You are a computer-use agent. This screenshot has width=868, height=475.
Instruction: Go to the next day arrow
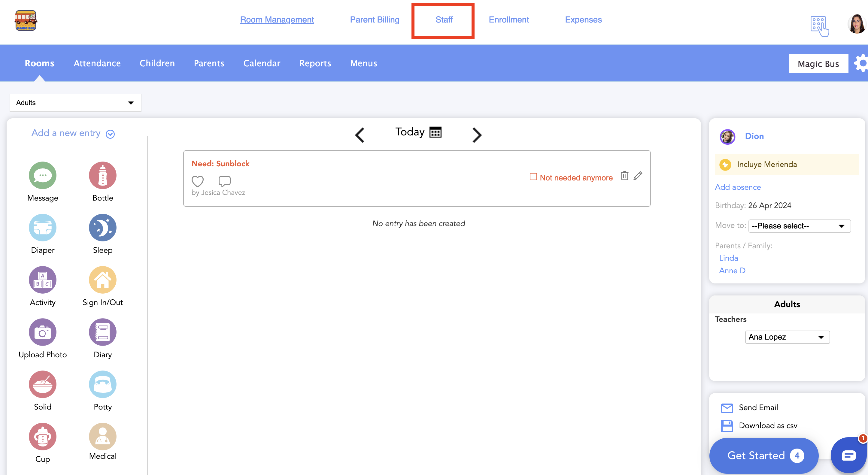[x=477, y=135]
